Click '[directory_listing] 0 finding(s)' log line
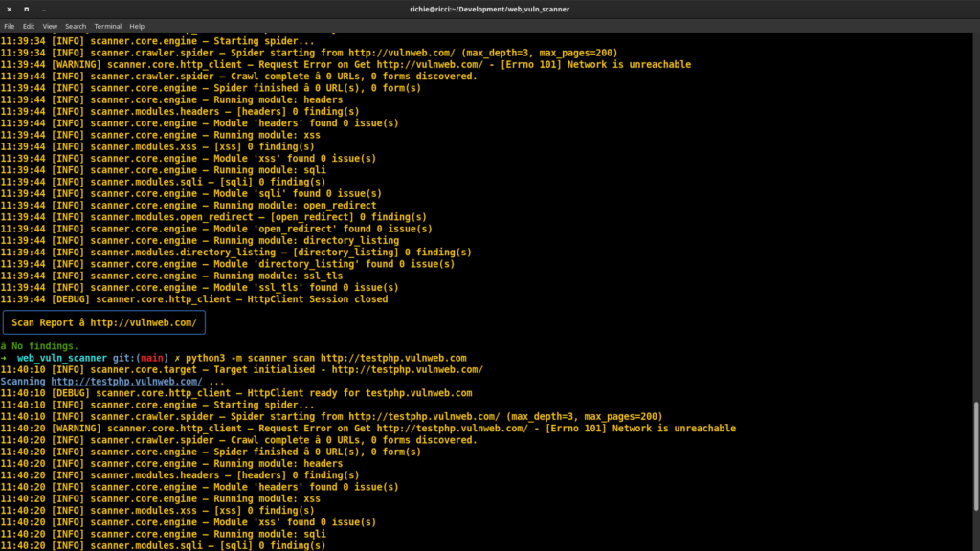 (x=235, y=253)
